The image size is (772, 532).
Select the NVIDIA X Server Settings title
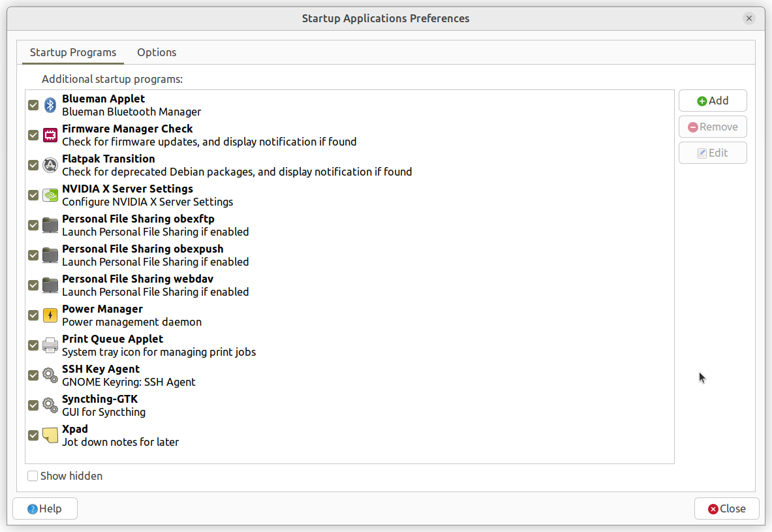pyautogui.click(x=127, y=189)
